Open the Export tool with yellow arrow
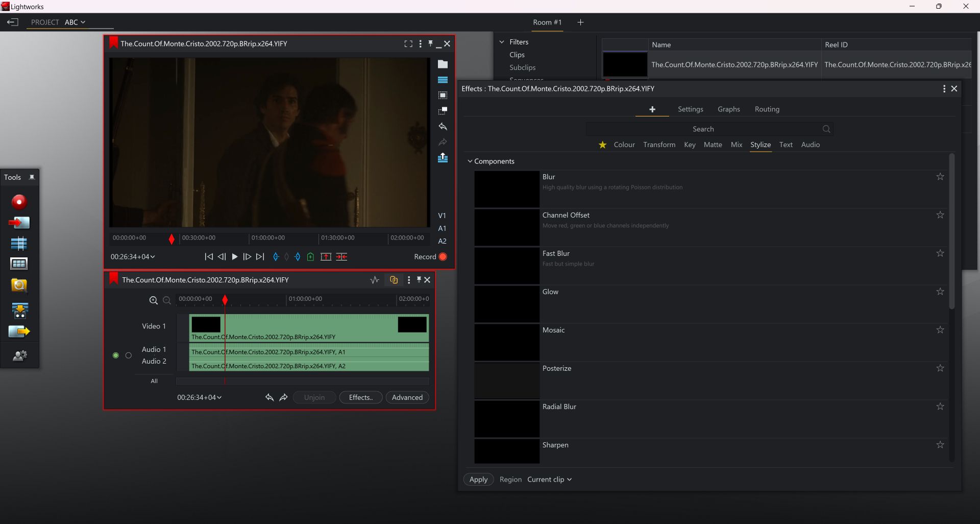Screen dimensions: 980x524 point(19,331)
